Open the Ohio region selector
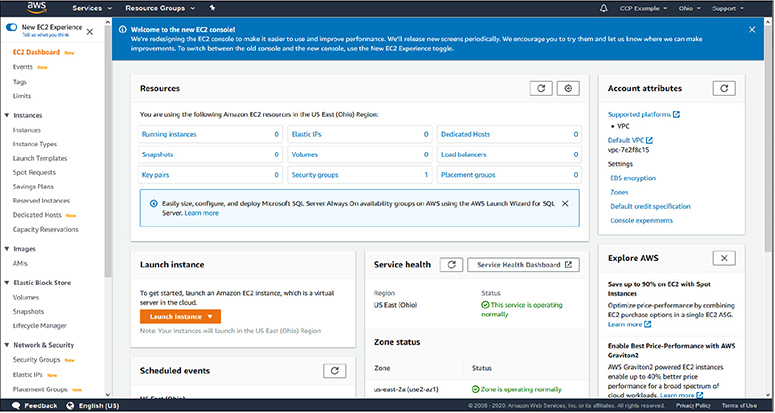 690,8
